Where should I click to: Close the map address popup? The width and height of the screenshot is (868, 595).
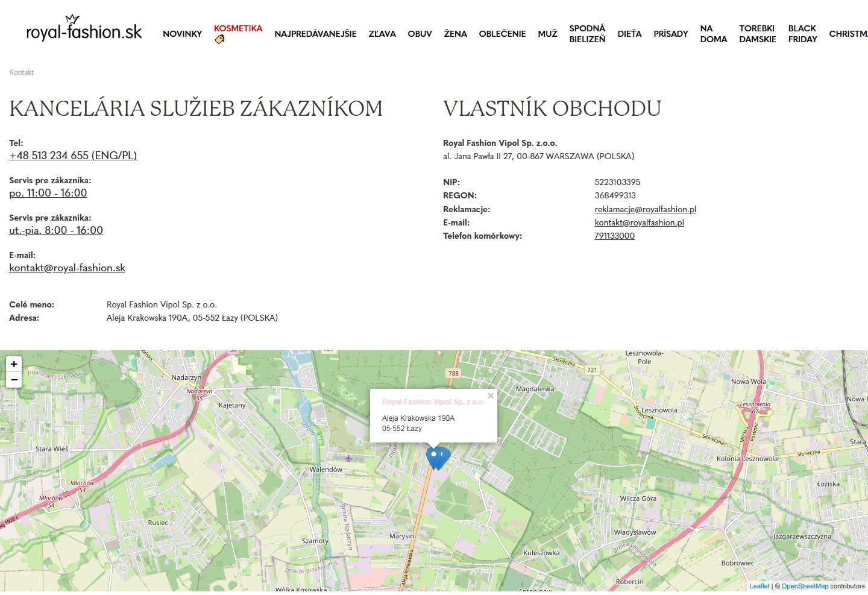tap(491, 396)
